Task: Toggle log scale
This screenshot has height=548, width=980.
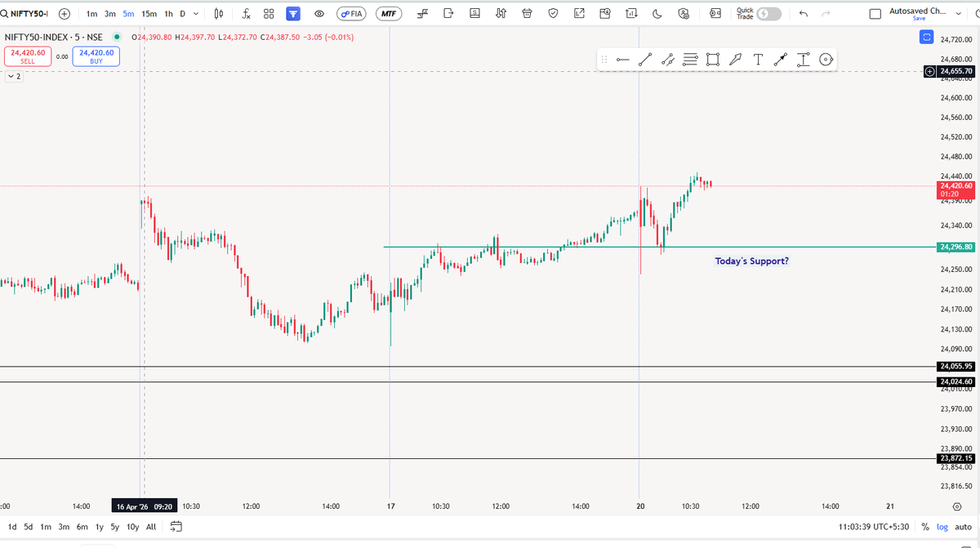Action: 942,528
